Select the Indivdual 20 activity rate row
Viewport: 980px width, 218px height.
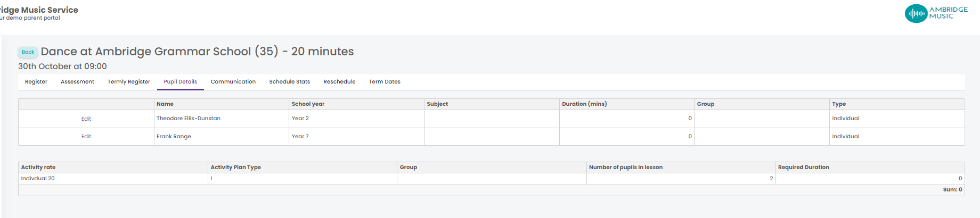point(492,179)
